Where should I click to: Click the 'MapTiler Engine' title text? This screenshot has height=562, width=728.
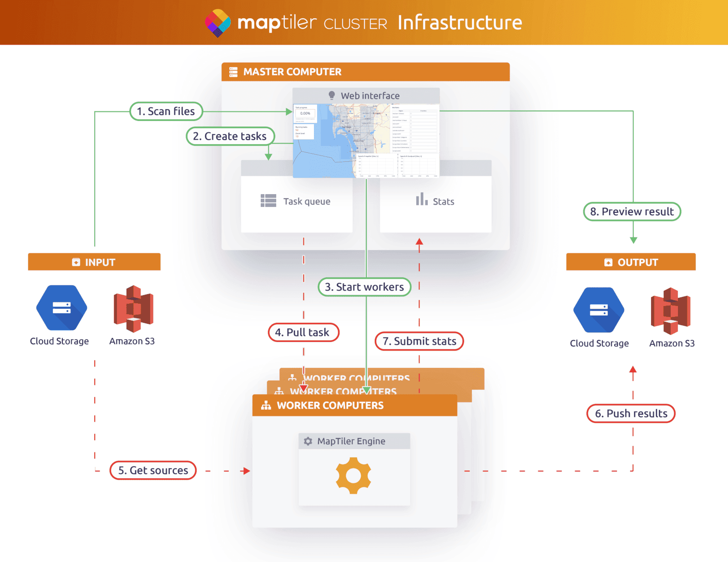tap(351, 441)
